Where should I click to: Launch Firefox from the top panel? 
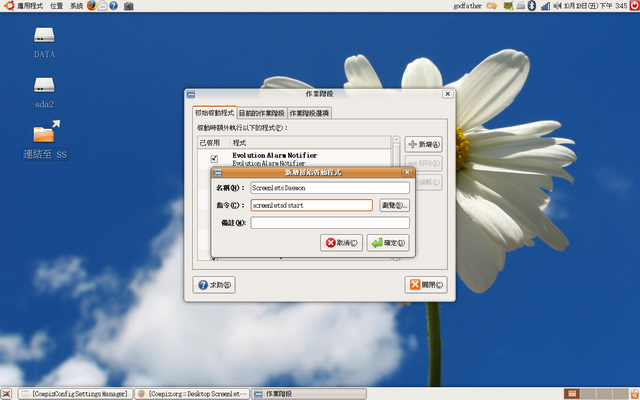point(91,6)
